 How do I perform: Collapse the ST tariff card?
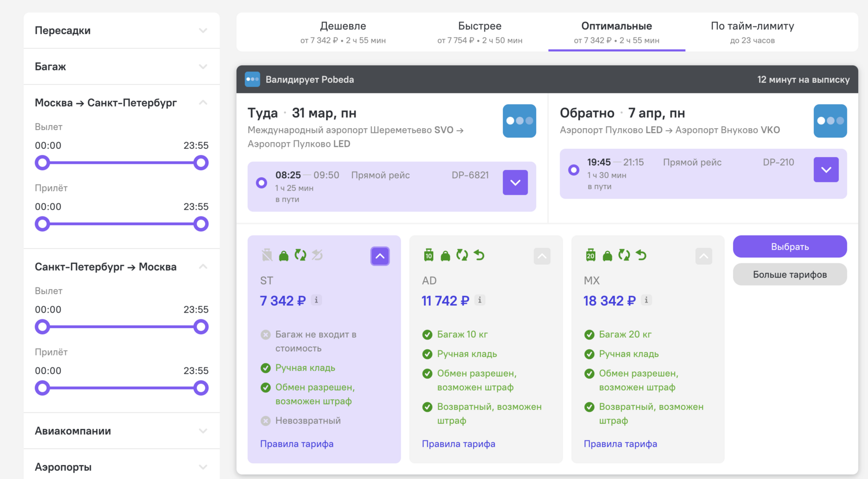[x=380, y=256]
